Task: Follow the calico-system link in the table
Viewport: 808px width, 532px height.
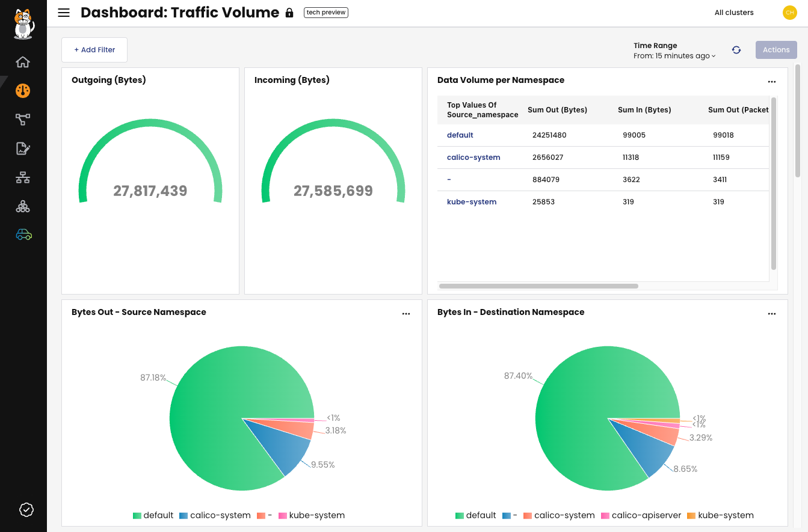Action: [473, 157]
